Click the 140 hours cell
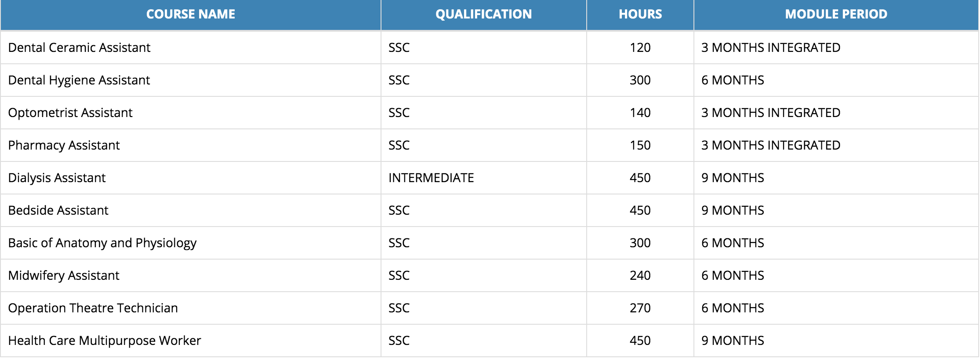 click(640, 113)
